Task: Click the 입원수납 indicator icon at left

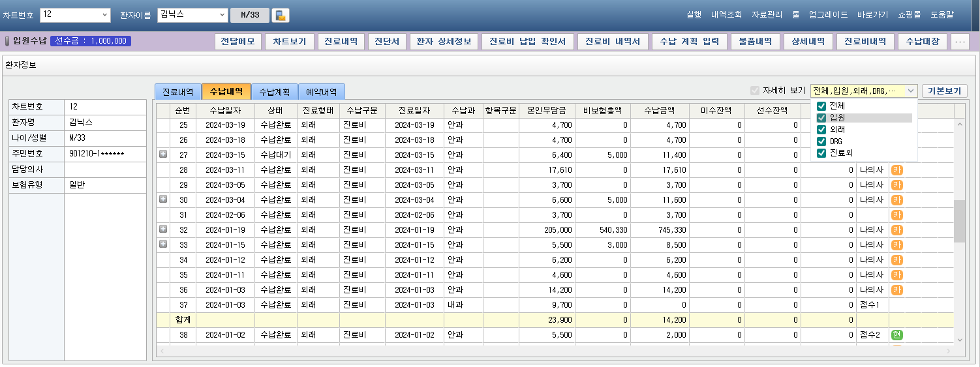Action: [8, 41]
